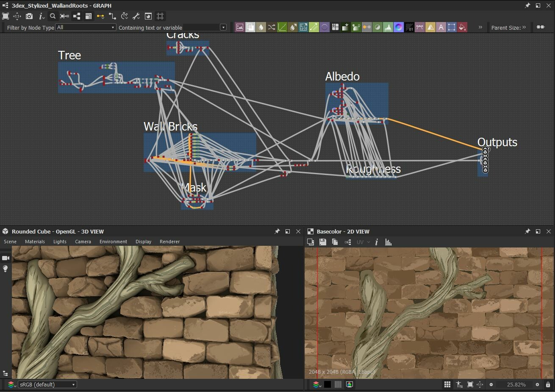Image resolution: width=555 pixels, height=392 pixels.
Task: Take a screenshot of the graph view
Action: pyautogui.click(x=29, y=16)
